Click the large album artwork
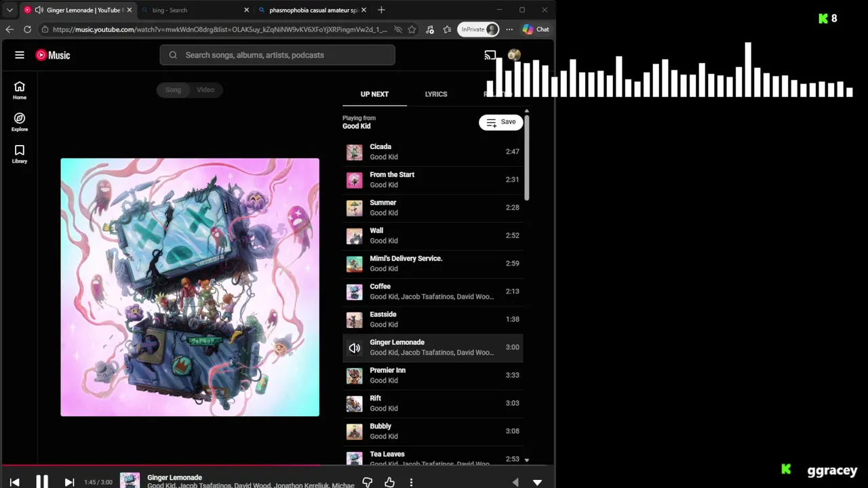 coord(190,287)
